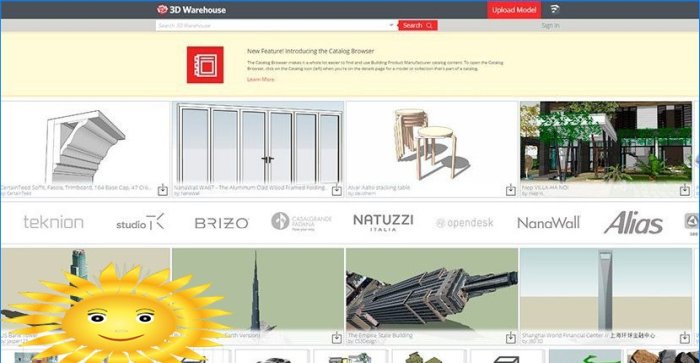The image size is (700, 363).
Task: Download the Shanghai World Financial Center model
Action: pyautogui.click(x=684, y=338)
